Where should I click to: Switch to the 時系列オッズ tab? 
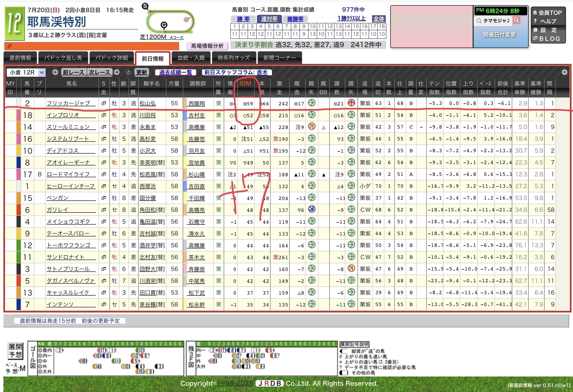pos(234,58)
